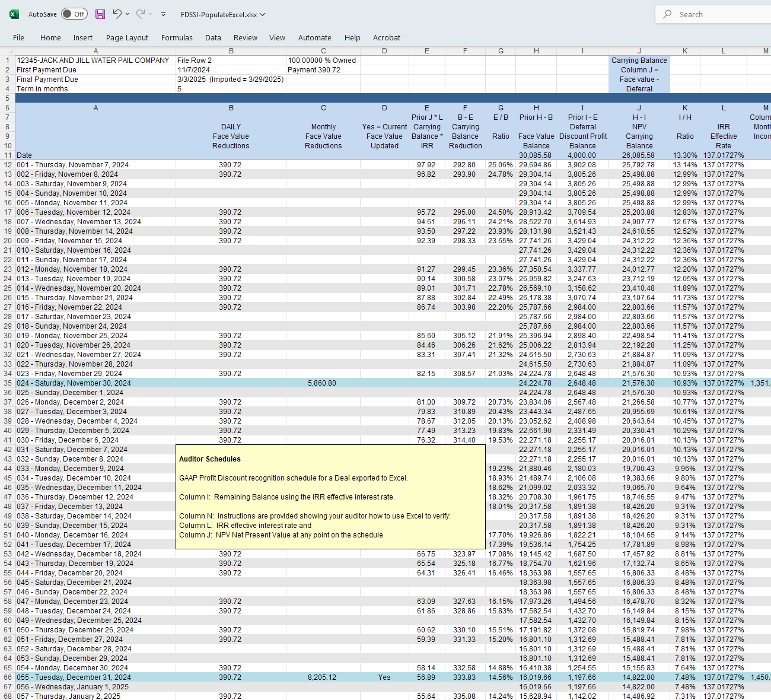Select '049 - Wednesday, December 25, 2024' cell
This screenshot has width=771, height=700.
[x=95, y=621]
